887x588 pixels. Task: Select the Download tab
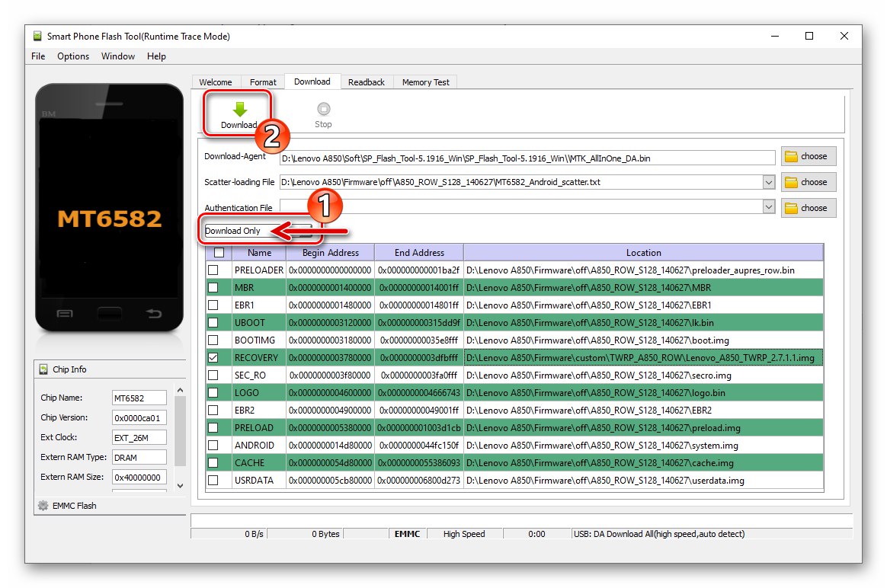click(312, 81)
